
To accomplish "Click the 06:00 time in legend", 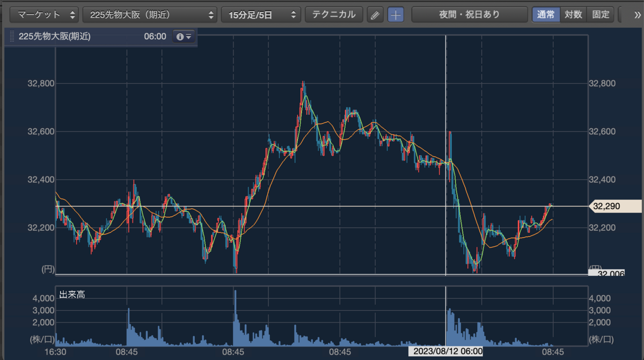I will (155, 36).
